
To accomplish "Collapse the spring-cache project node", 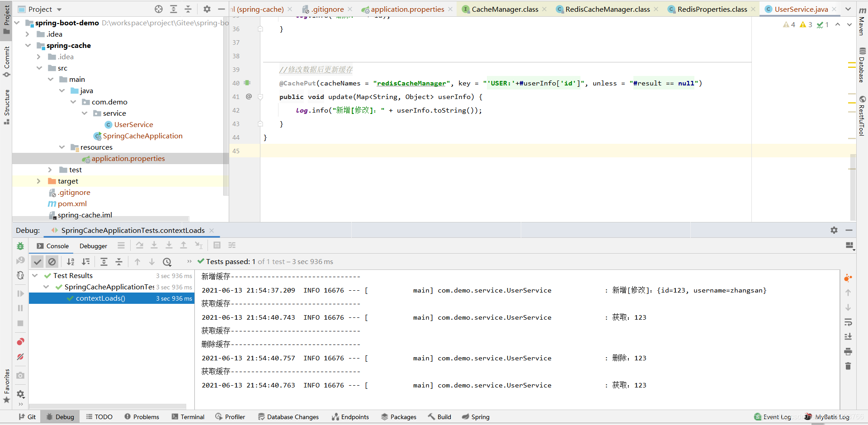I will click(x=28, y=45).
